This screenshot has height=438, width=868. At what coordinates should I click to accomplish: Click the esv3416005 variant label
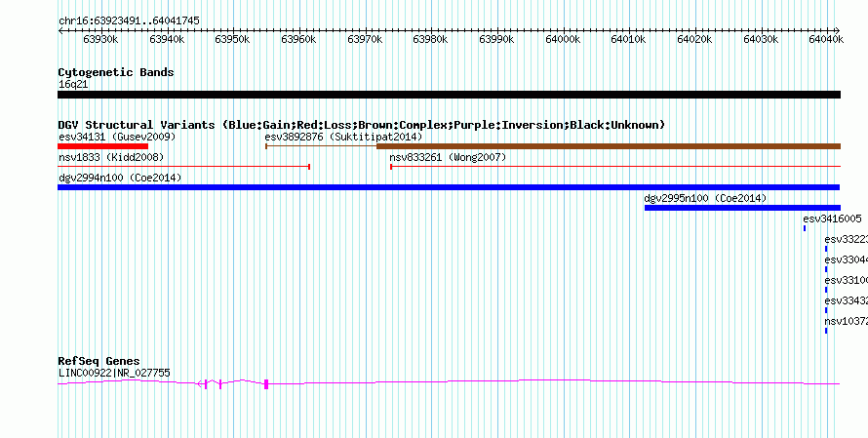[x=832, y=219]
